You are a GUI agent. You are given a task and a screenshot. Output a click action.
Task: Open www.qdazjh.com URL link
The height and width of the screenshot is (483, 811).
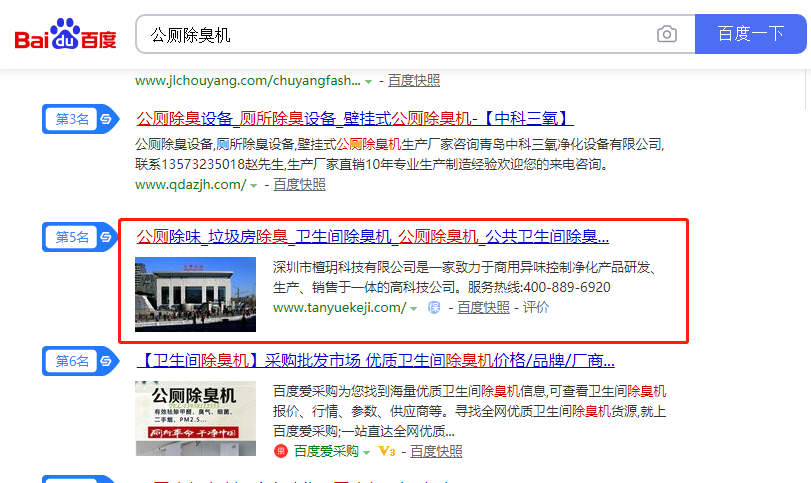(x=191, y=185)
